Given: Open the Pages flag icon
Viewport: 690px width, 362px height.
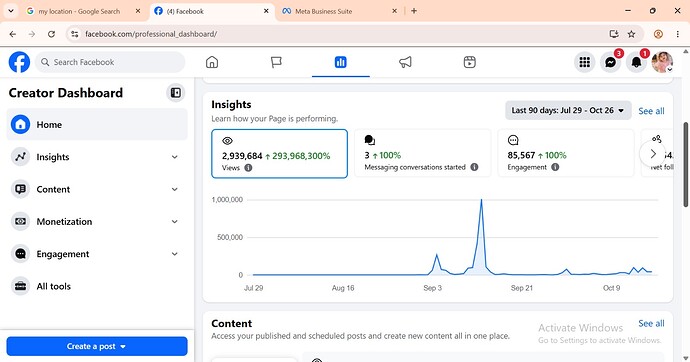Looking at the screenshot, I should [276, 62].
